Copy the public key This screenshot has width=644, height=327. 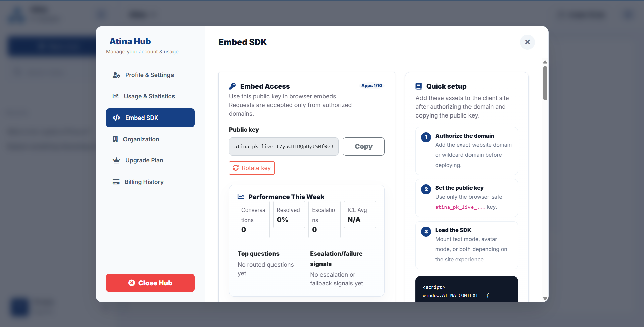363,146
